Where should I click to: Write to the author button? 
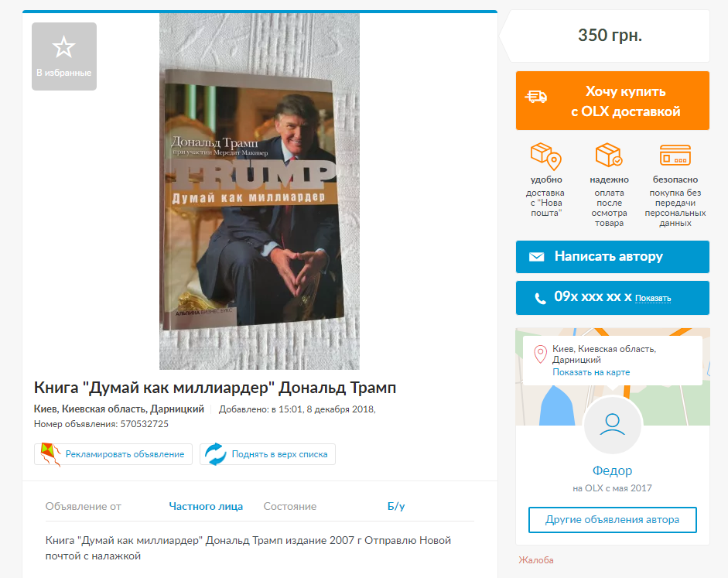coord(613,257)
